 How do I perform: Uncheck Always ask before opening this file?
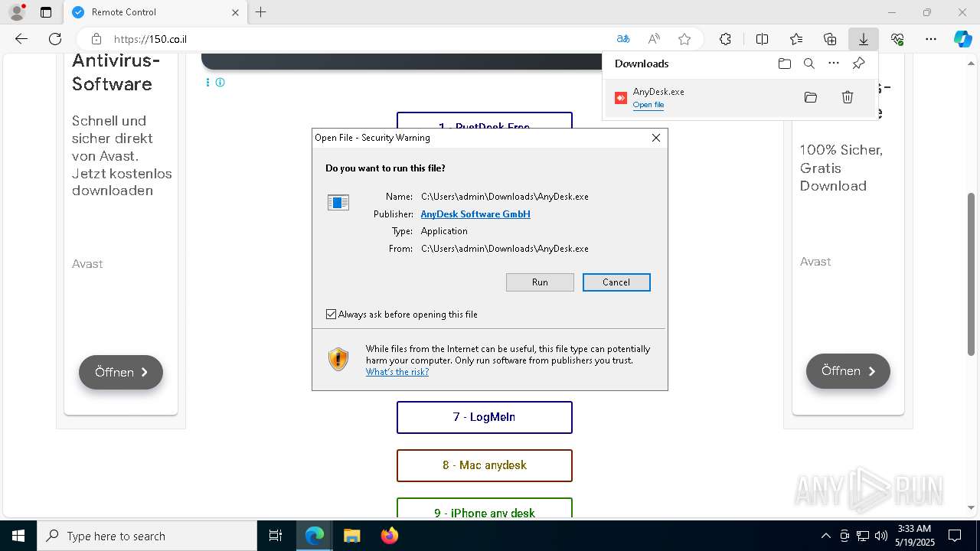331,315
